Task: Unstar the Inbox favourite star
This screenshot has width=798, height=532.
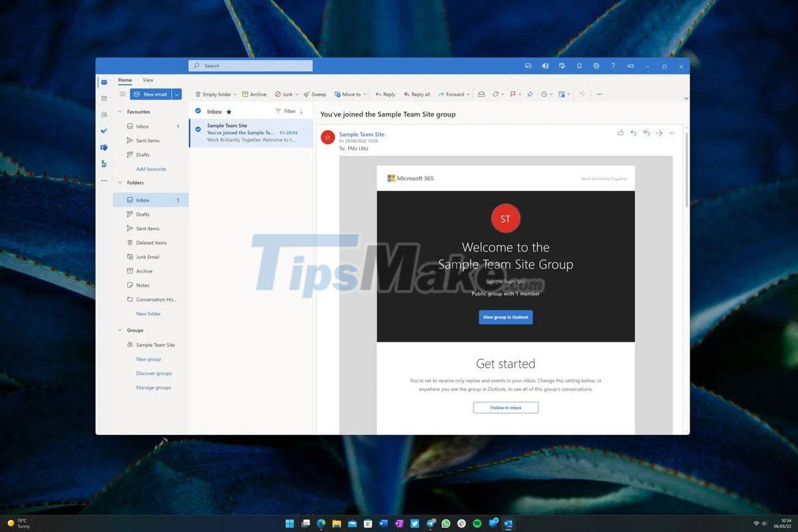Action: click(x=229, y=111)
